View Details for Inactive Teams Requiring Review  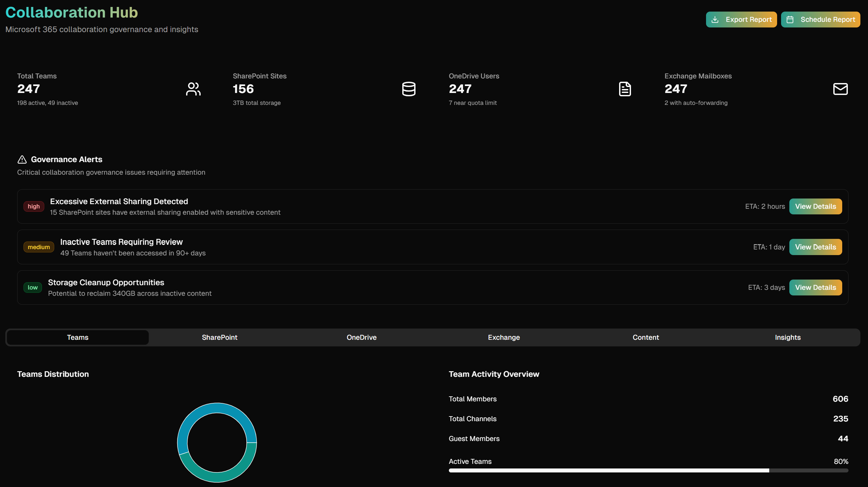coord(815,247)
